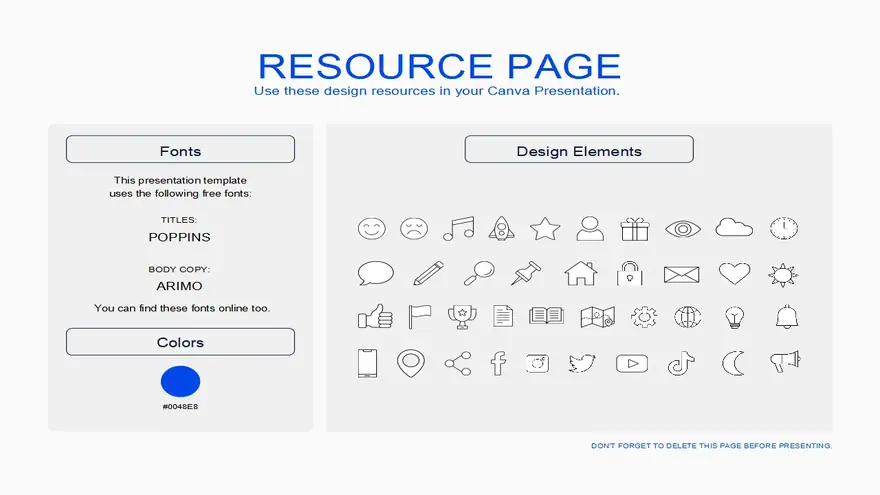The height and width of the screenshot is (495, 880).
Task: Select the light bulb icon
Action: 735,317
